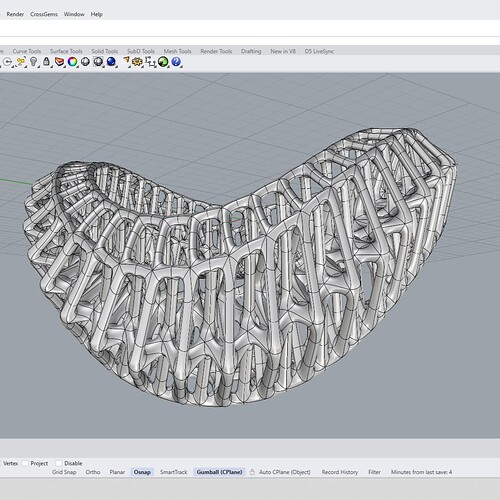The height and width of the screenshot is (500, 500).
Task: Select the blue sphere render icon
Action: click(111, 62)
